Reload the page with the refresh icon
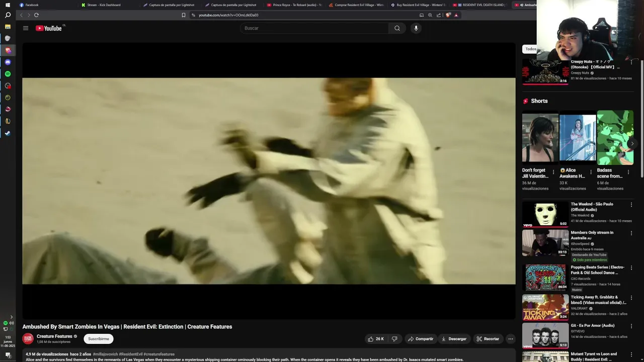 [x=36, y=15]
